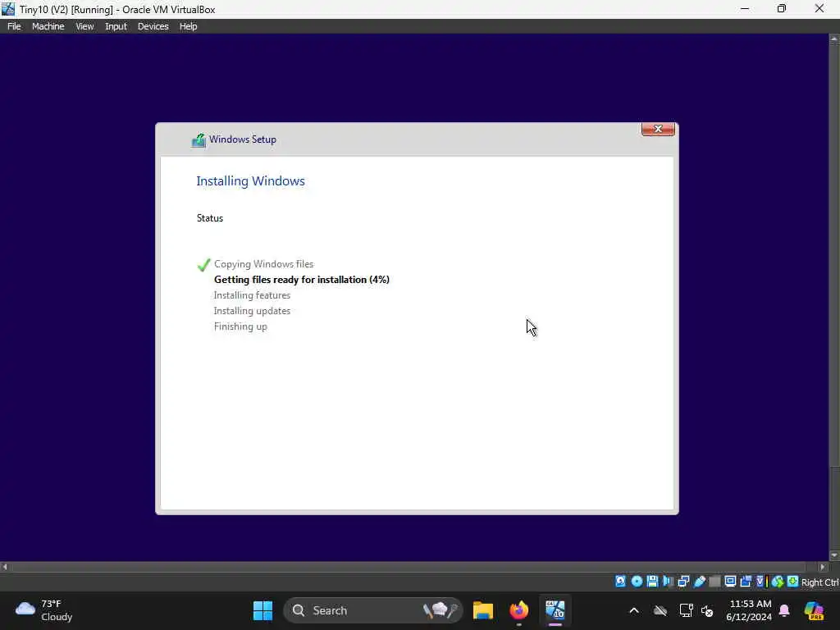Open the clock showing 11:53 AM
This screenshot has height=630, width=840.
(x=749, y=610)
